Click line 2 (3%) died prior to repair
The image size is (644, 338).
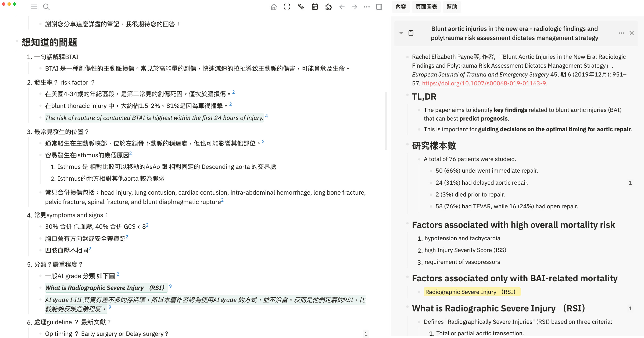click(470, 195)
